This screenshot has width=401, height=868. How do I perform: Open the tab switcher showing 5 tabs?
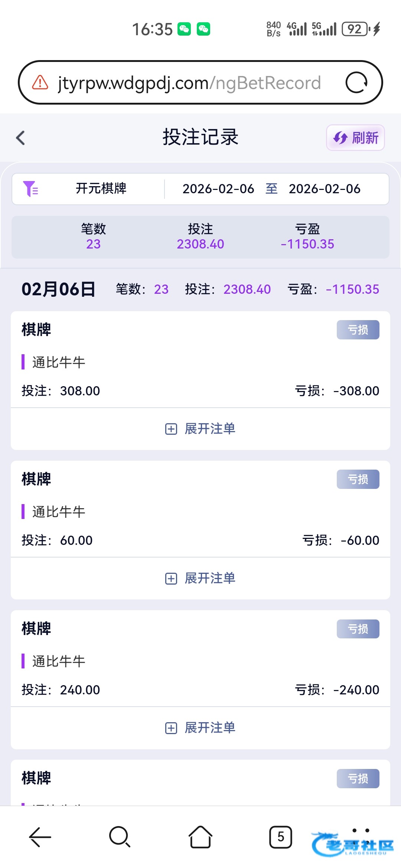click(281, 837)
